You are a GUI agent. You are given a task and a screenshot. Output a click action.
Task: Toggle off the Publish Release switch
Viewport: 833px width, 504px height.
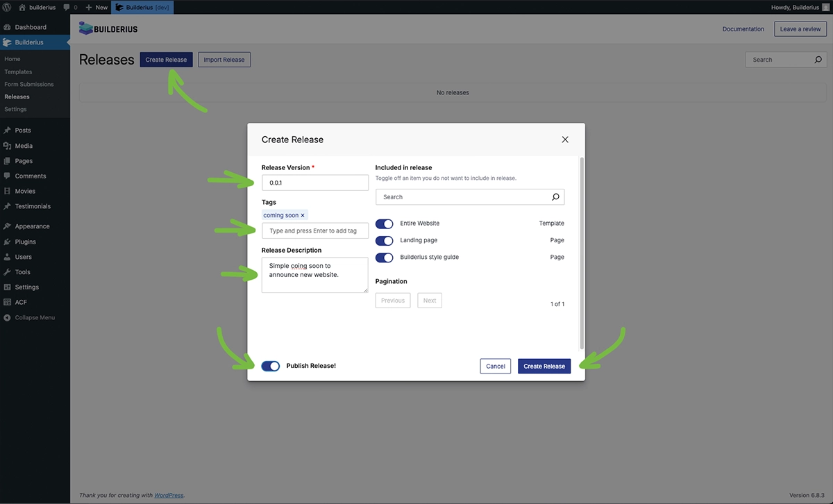point(270,366)
